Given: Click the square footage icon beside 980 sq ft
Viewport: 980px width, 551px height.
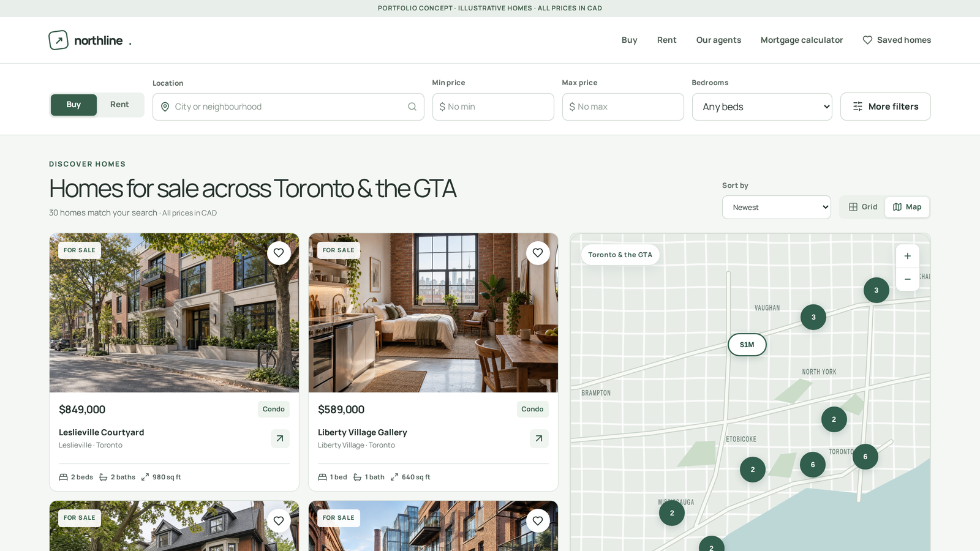Looking at the screenshot, I should (145, 477).
